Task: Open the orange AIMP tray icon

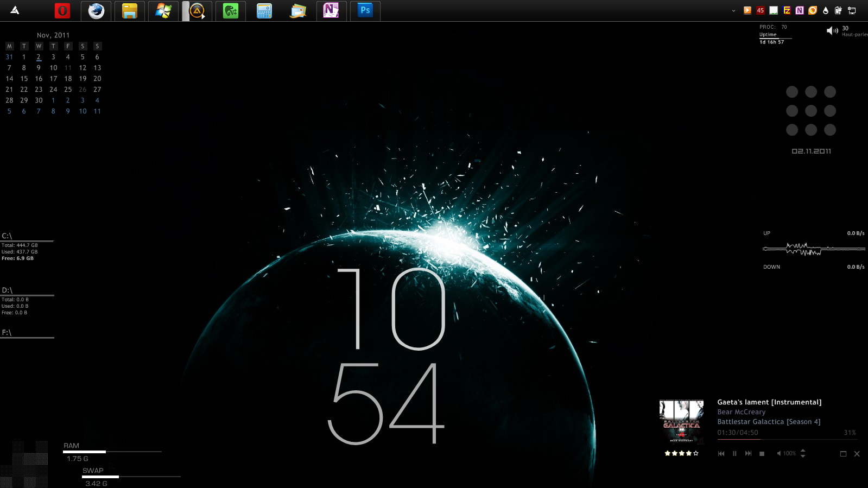Action: 813,10
